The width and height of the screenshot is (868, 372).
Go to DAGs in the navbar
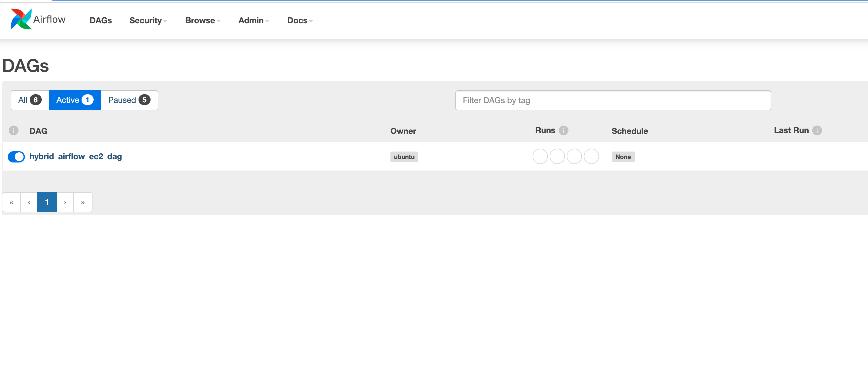101,21
